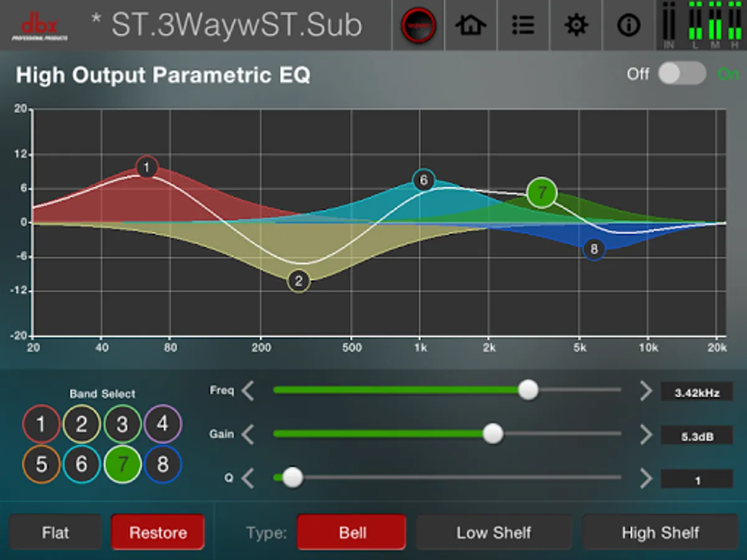Open the settings gear icon
This screenshot has height=560, width=747.
coord(576,26)
